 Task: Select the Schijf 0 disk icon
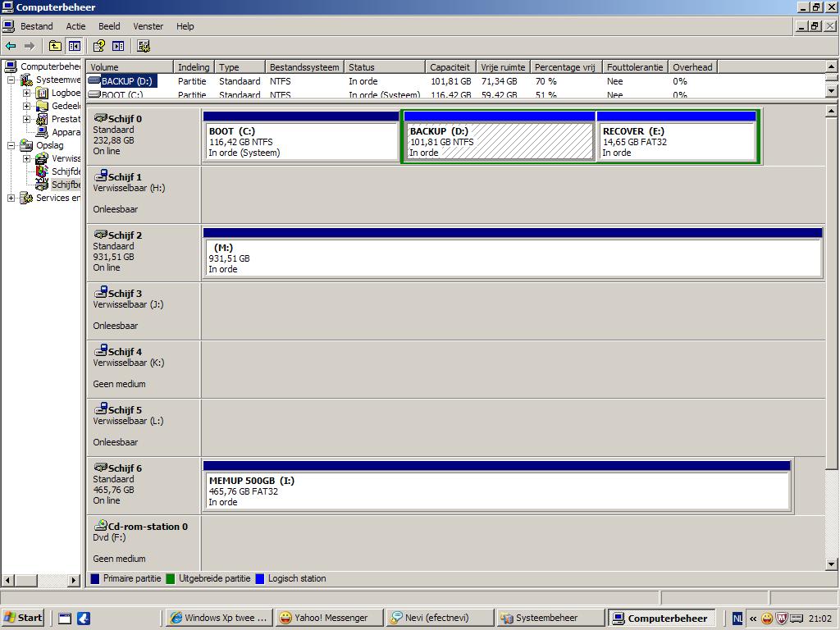[x=101, y=118]
